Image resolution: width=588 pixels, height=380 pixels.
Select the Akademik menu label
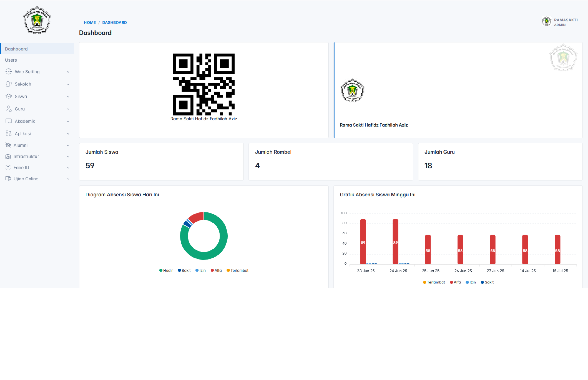click(25, 121)
